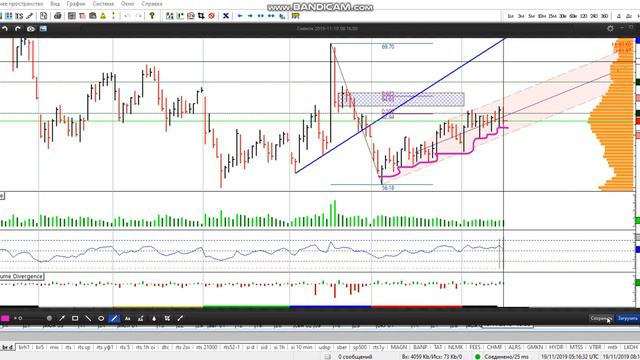Image resolution: width=640 pixels, height=360 pixels.
Task: Open the График menu
Action: 76,4
